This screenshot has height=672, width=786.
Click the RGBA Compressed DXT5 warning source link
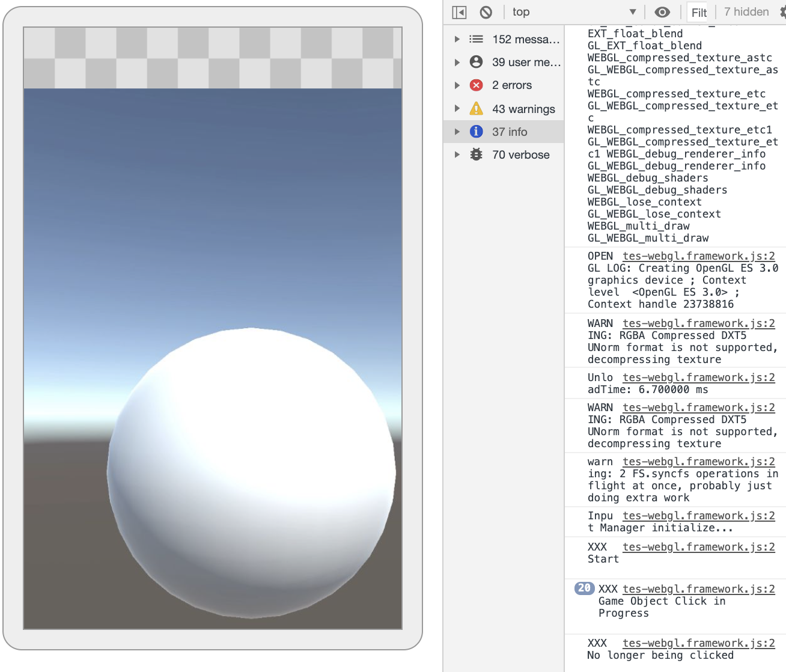[698, 323]
